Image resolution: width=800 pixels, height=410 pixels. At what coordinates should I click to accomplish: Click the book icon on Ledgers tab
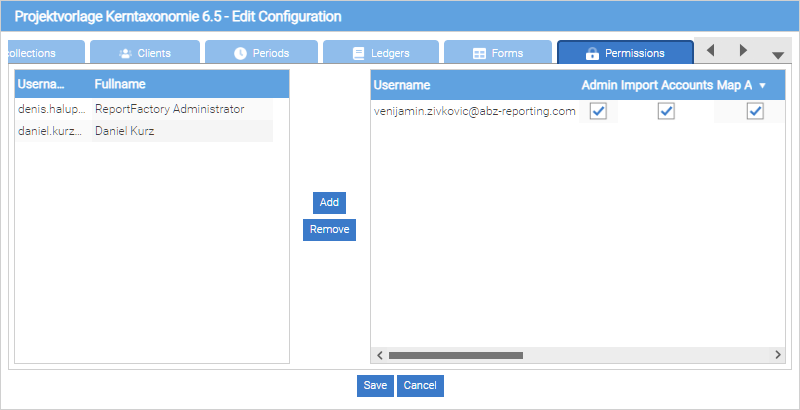(359, 53)
